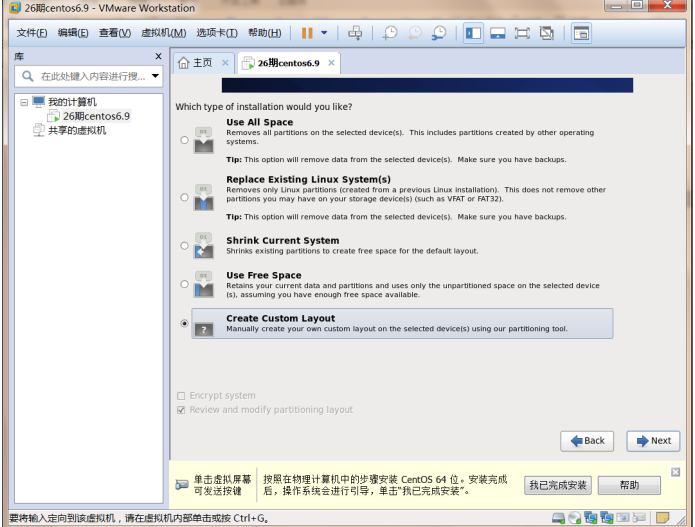Click the message log status bar icon
Viewport: 695px width, 527px height.
[662, 518]
